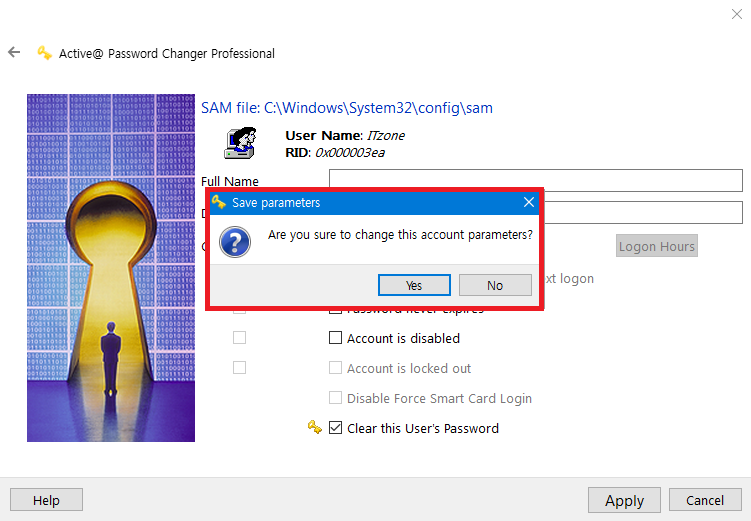
Task: Click the User Name ITzone text
Action: [x=345, y=136]
